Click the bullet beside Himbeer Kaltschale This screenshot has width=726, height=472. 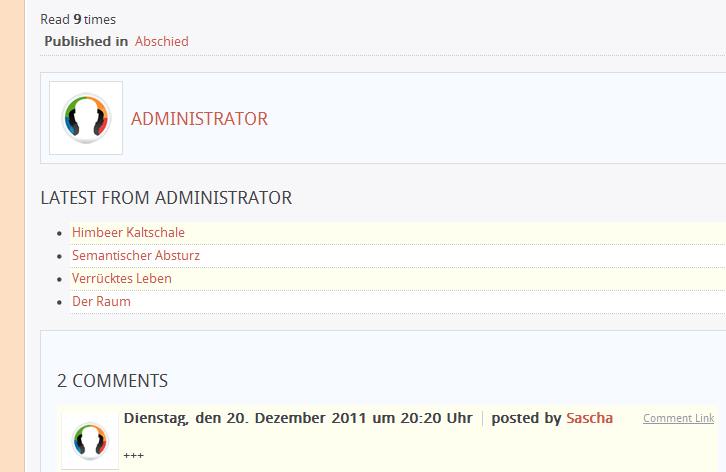(59, 233)
